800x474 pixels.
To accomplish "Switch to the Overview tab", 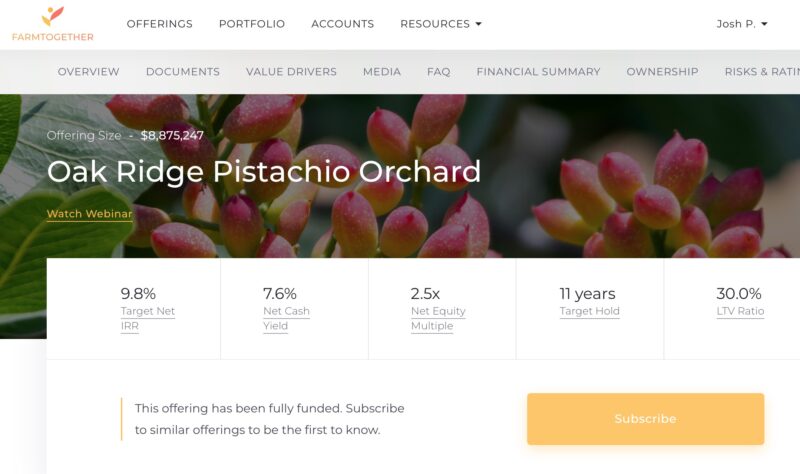I will 88,72.
